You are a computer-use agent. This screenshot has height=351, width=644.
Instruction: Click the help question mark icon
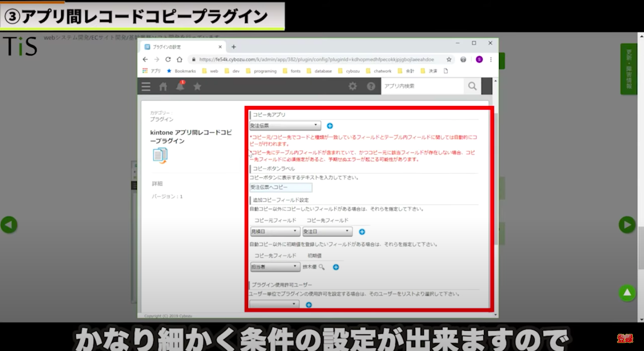[371, 86]
